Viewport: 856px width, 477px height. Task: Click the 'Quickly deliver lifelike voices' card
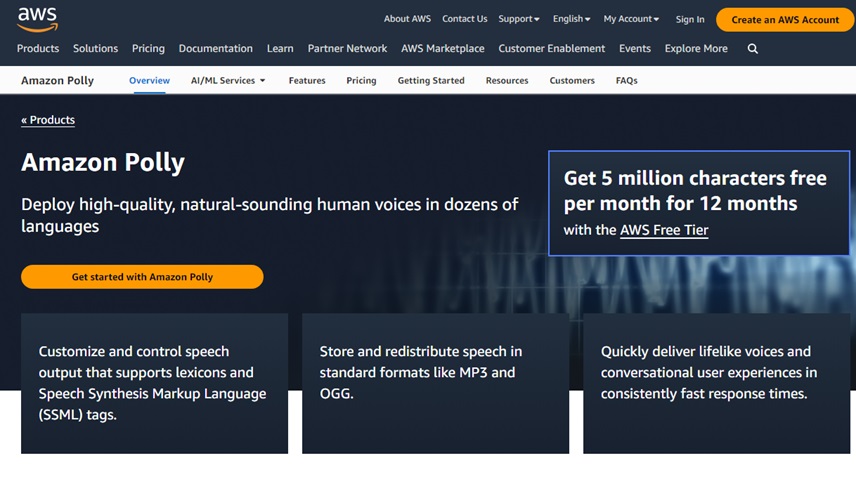pyautogui.click(x=716, y=383)
